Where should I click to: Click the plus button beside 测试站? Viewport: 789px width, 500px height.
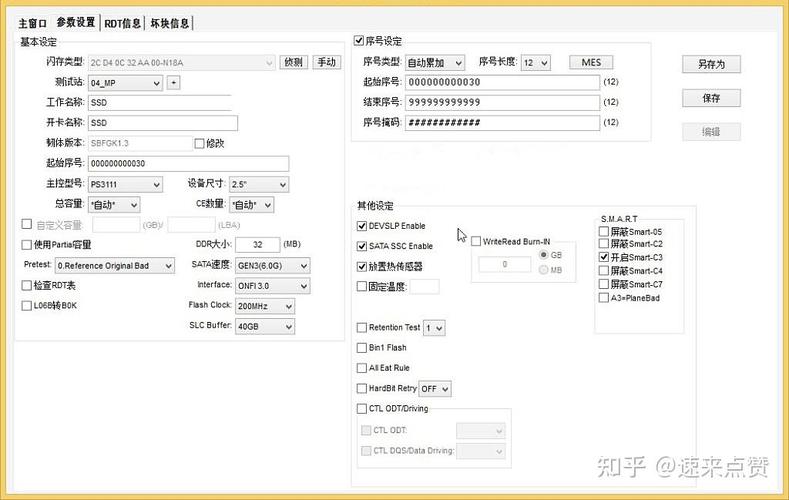[173, 82]
